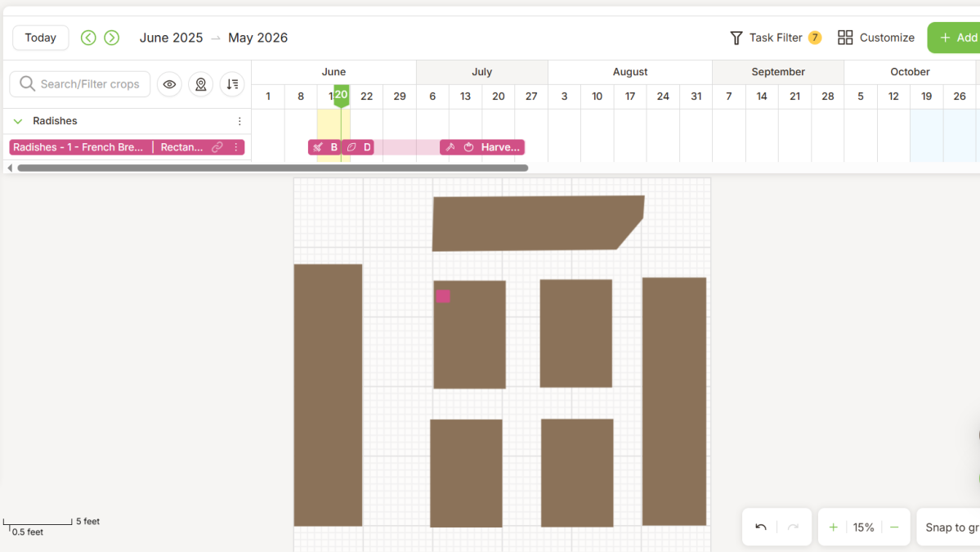Click the undo arrow

coord(761,527)
